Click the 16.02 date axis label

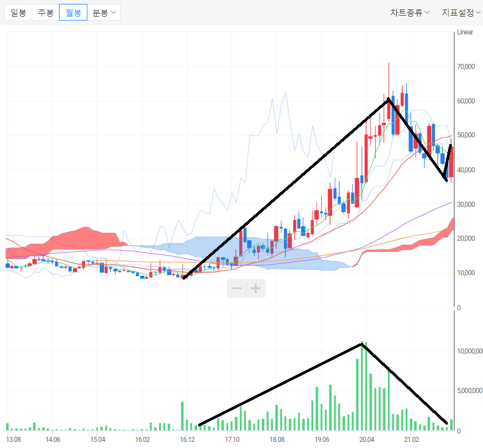pos(142,439)
